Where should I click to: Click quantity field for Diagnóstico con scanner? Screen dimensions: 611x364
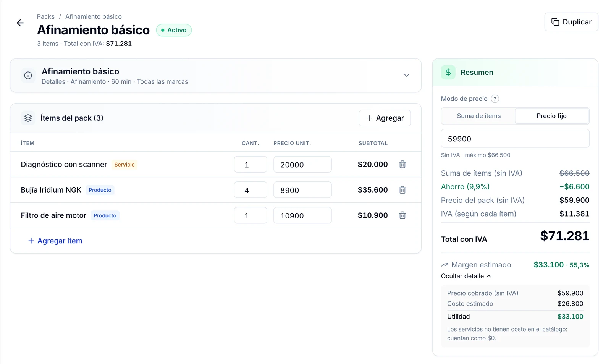tap(251, 164)
